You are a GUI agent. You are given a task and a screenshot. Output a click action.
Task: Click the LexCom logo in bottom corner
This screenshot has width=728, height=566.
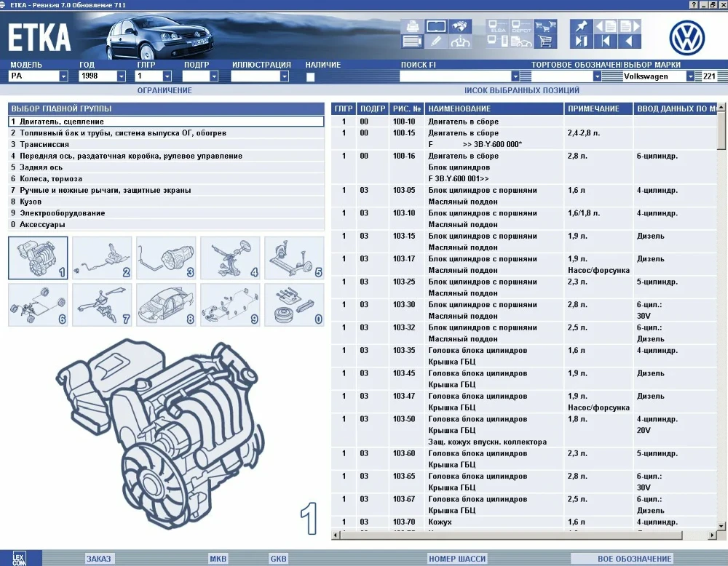19,559
